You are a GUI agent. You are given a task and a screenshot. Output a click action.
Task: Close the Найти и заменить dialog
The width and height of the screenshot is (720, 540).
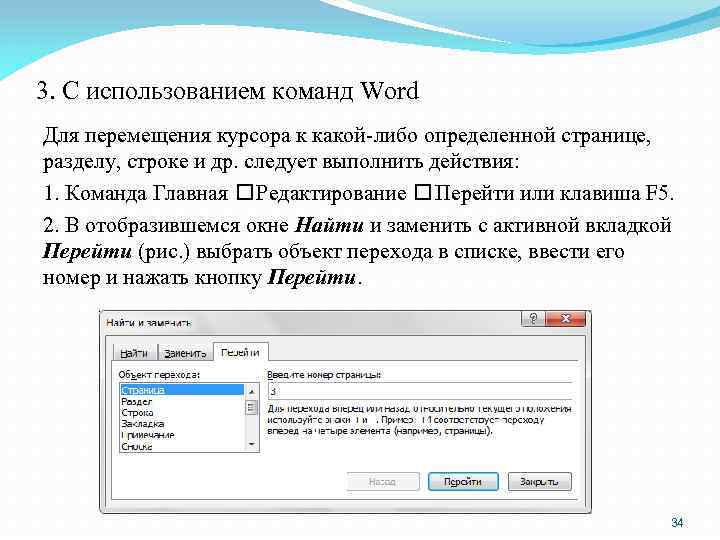point(566,318)
